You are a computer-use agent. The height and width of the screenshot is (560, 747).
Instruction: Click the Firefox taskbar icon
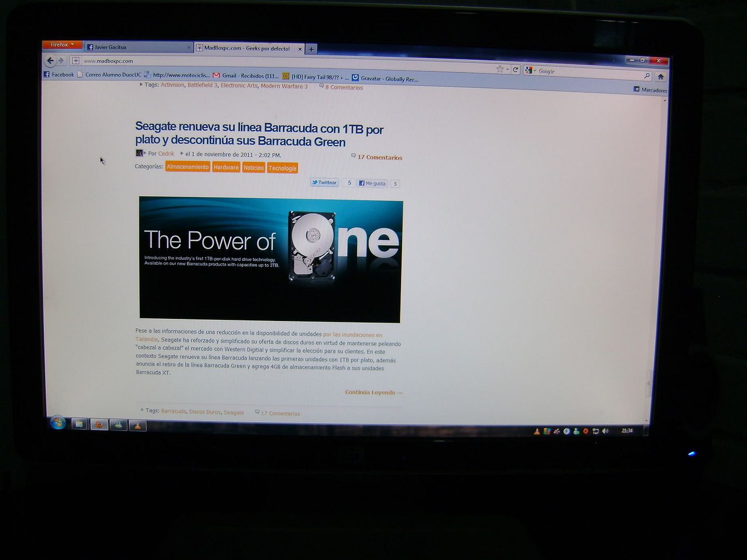click(x=99, y=425)
